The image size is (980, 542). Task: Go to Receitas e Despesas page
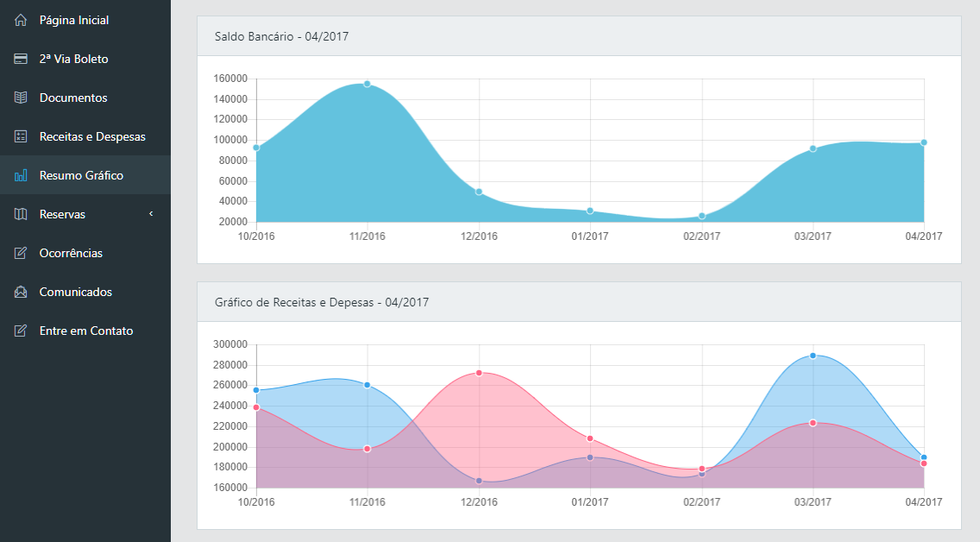click(x=92, y=136)
